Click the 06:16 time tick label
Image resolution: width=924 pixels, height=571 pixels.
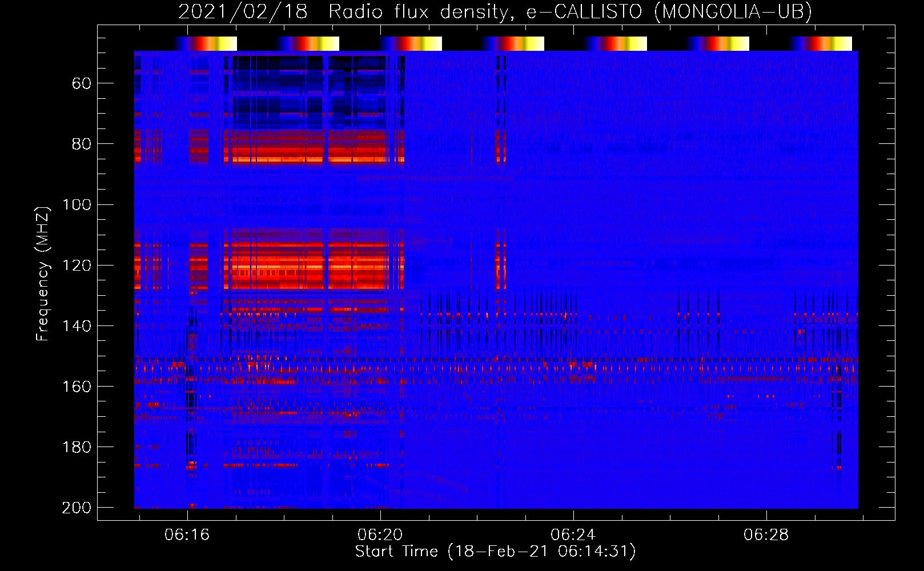click(187, 535)
